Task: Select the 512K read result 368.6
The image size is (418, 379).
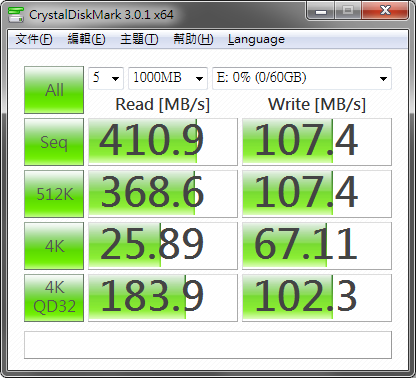Action: tap(163, 194)
